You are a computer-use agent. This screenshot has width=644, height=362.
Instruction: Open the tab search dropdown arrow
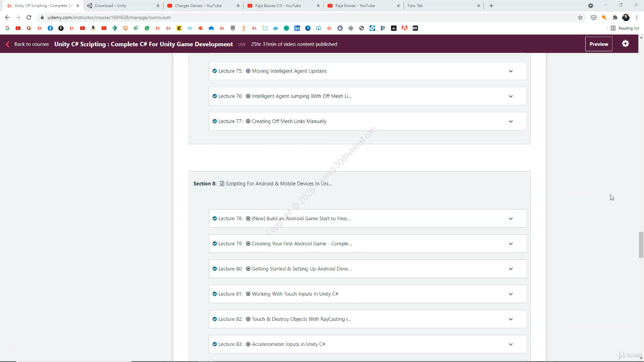(x=591, y=6)
